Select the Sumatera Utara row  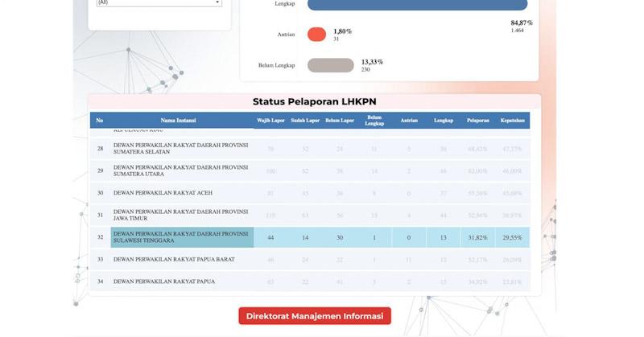click(180, 171)
